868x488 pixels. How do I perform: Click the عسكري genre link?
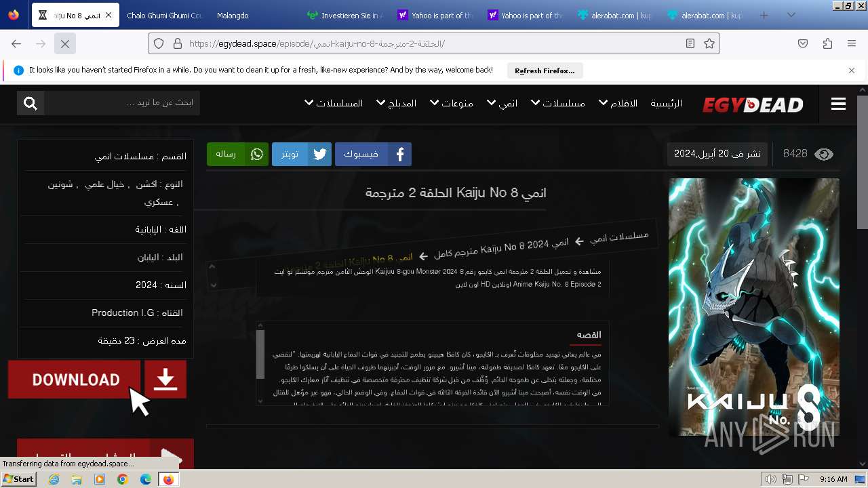[159, 202]
